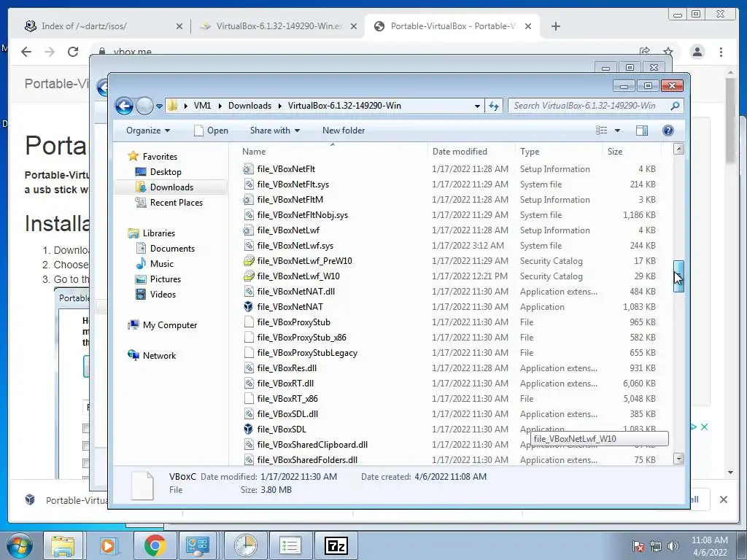The width and height of the screenshot is (747, 560).
Task: Click the search magnifier icon in Explorer
Action: click(x=675, y=106)
